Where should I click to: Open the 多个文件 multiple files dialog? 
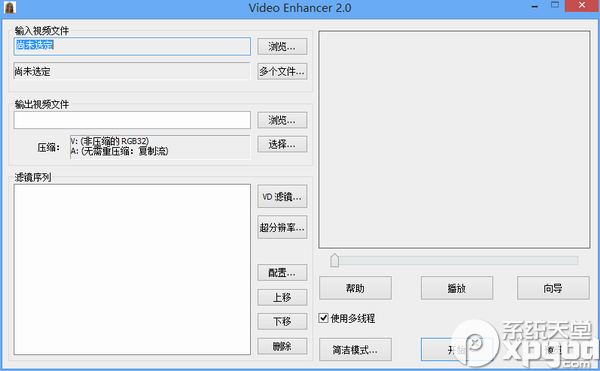282,71
